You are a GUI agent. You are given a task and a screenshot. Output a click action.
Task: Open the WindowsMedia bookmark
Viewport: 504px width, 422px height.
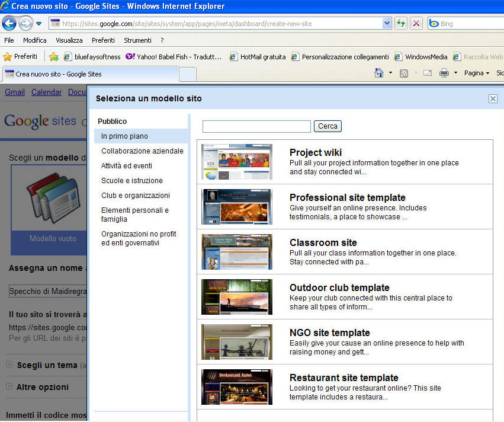click(420, 57)
